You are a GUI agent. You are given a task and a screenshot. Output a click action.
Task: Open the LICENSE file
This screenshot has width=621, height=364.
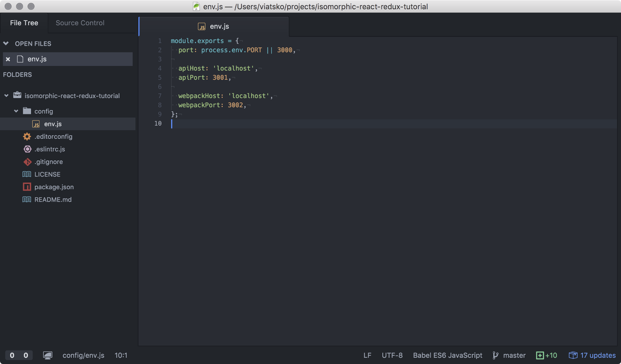coord(47,174)
